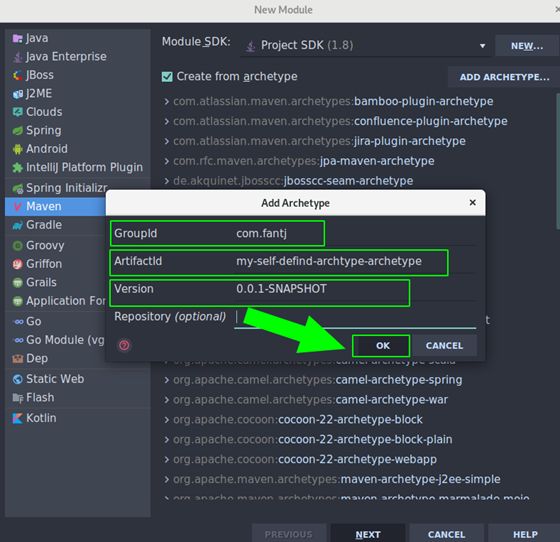Expand the camel-archetype-spring tree node

[x=166, y=380]
